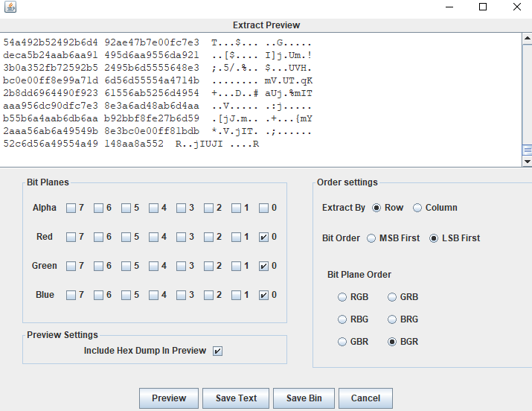Check Red bit plane 3
The height and width of the screenshot is (411, 532).
(181, 237)
